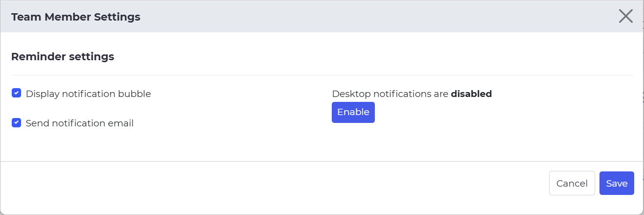Click the Reminder settings heading
This screenshot has height=215, width=644.
63,56
